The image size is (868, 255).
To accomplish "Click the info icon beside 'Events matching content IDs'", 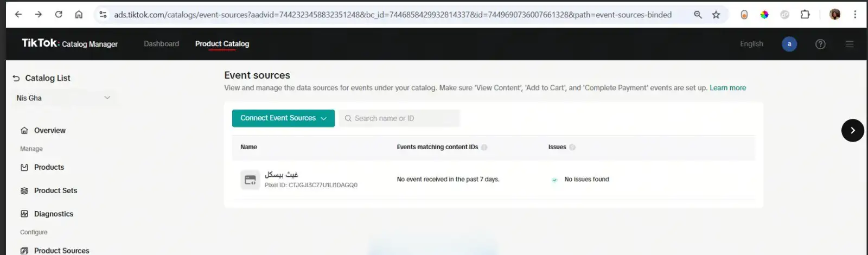I will [484, 147].
